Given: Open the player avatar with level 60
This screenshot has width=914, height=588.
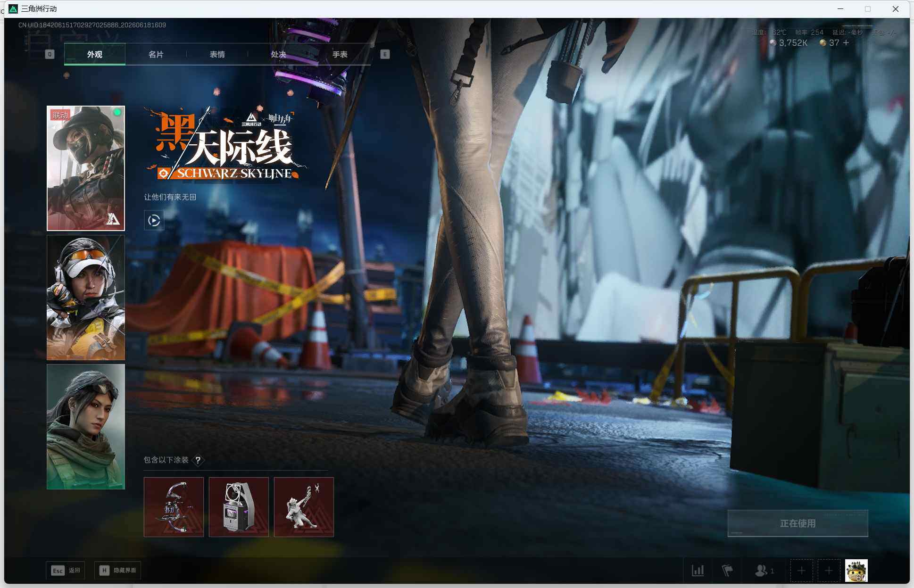Looking at the screenshot, I should pos(856,571).
